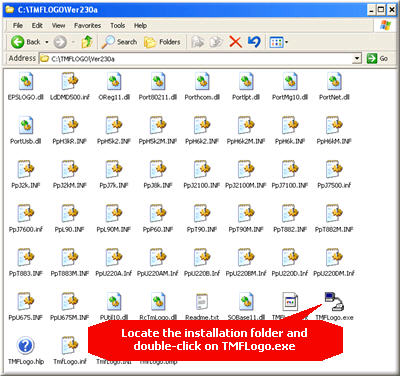400x376 pixels.
Task: Click the red Delete toolbar icon
Action: click(x=235, y=42)
